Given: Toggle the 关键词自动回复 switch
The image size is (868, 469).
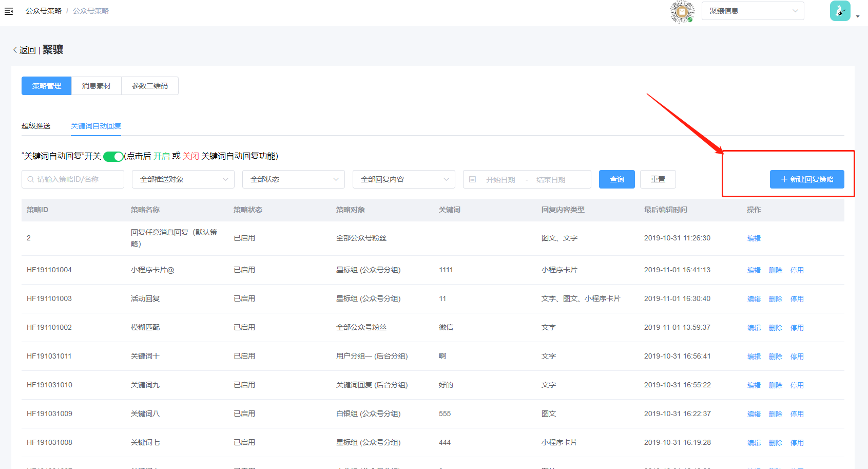Looking at the screenshot, I should [x=113, y=157].
